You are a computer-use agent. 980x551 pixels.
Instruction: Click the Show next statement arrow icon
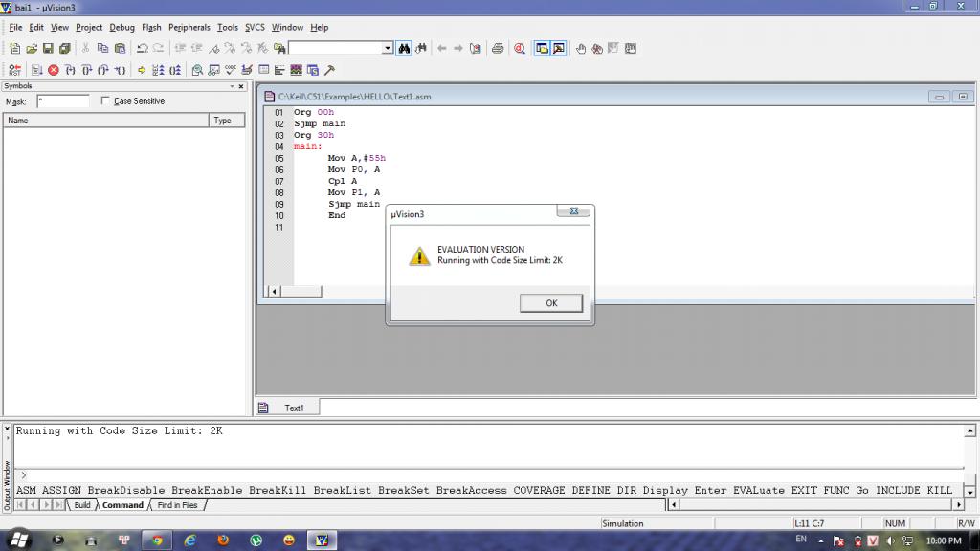pyautogui.click(x=142, y=70)
